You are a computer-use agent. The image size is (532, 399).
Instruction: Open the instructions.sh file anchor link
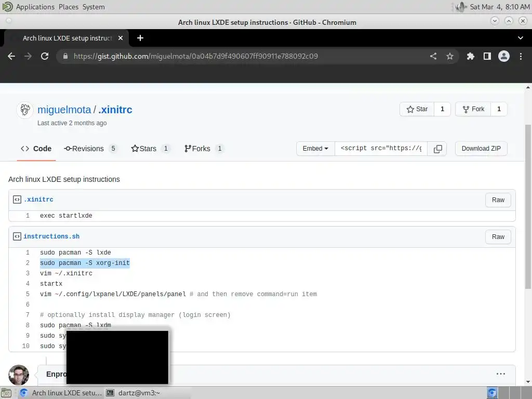(x=51, y=236)
